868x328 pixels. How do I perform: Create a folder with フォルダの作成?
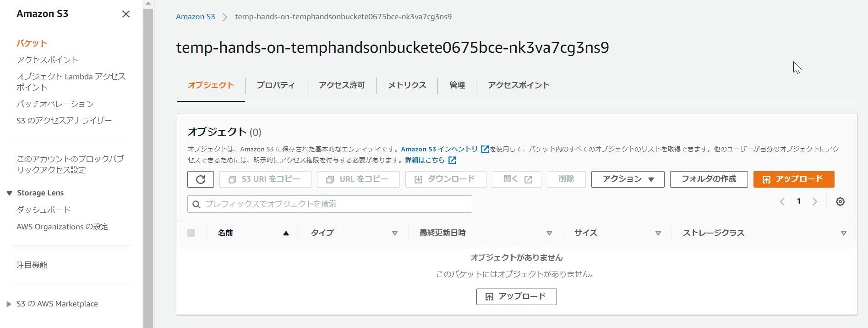(709, 179)
